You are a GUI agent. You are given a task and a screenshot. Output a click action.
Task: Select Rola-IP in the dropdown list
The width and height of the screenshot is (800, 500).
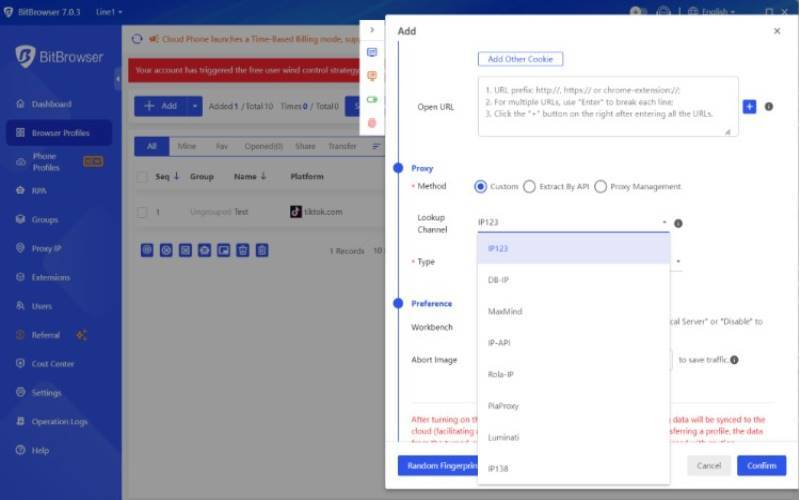[x=501, y=374]
